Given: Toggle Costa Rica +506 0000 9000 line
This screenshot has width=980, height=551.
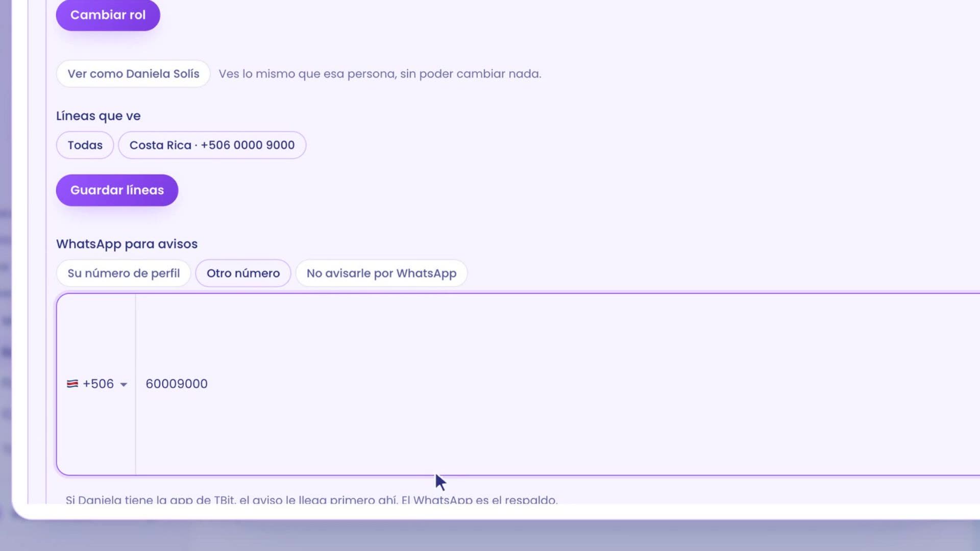Looking at the screenshot, I should coord(212,145).
